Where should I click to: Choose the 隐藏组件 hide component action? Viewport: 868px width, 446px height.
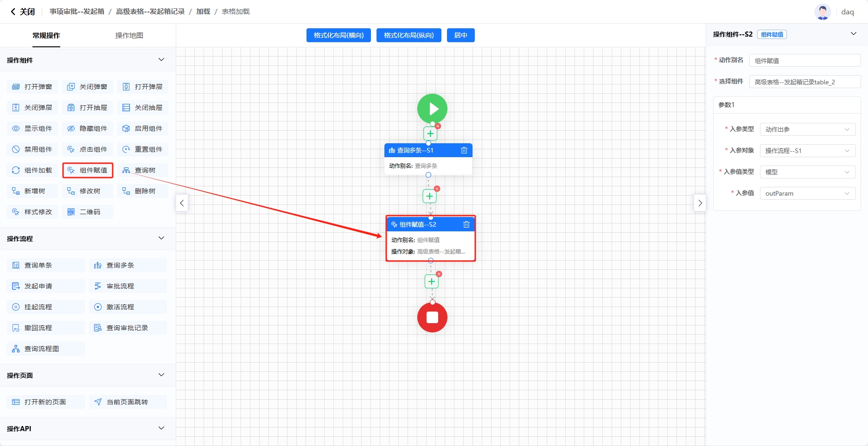[88, 128]
